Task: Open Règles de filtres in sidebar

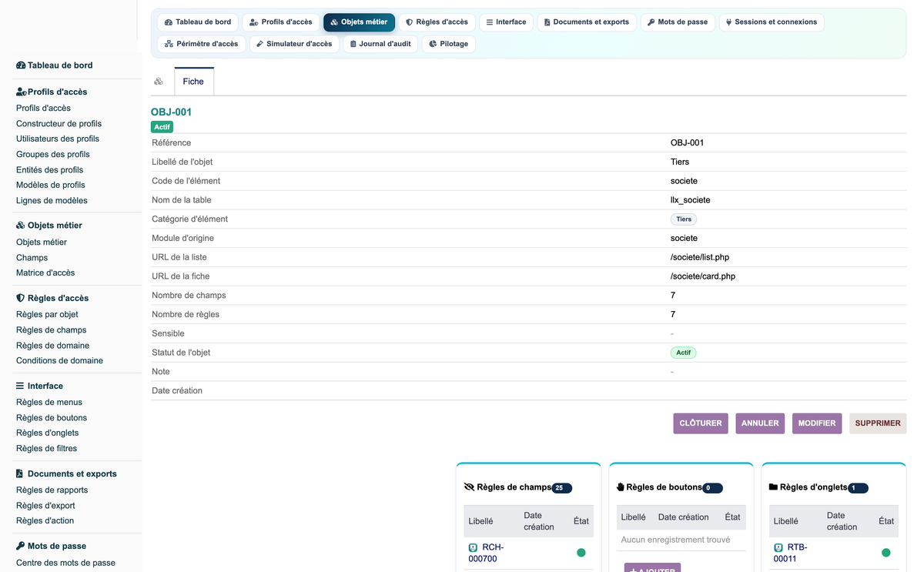Action: [x=46, y=449]
